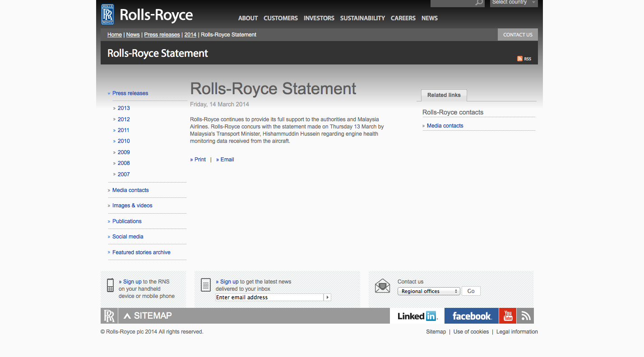The width and height of the screenshot is (644, 357).
Task: Open the 2014 breadcrumb link
Action: (x=190, y=35)
